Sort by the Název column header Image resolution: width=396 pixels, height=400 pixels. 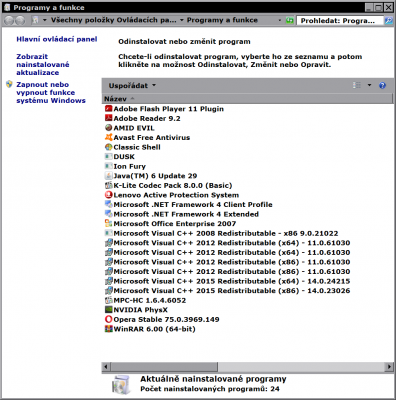pyautogui.click(x=247, y=99)
